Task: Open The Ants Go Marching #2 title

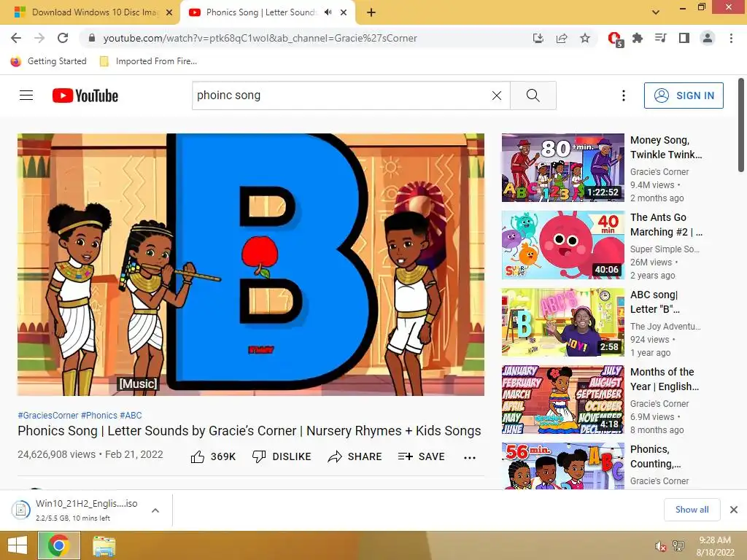Action: (666, 225)
